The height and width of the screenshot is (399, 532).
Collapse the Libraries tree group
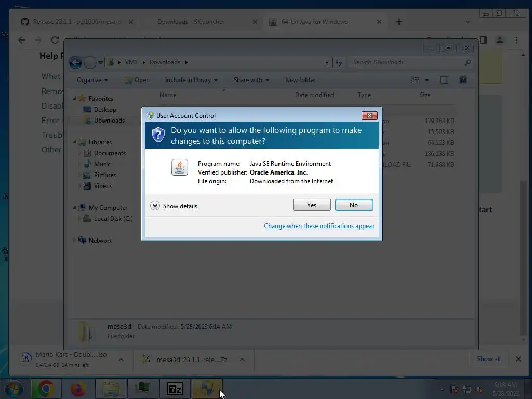(x=74, y=142)
